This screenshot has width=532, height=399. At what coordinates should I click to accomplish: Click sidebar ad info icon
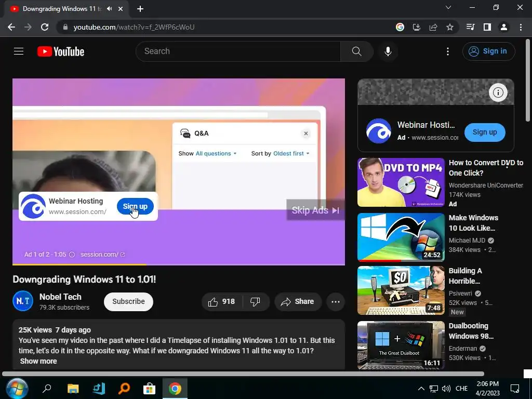click(x=498, y=92)
